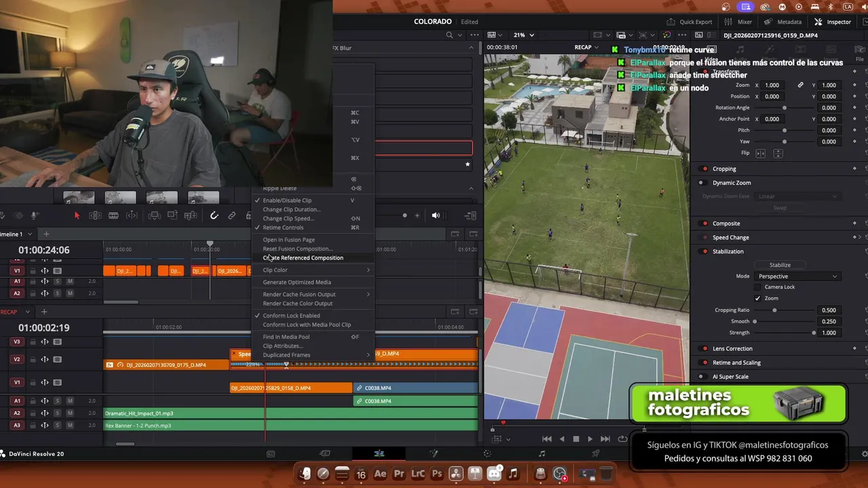The image size is (868, 488).
Task: Select the arrow Selection Mode tool
Action: coord(77,216)
